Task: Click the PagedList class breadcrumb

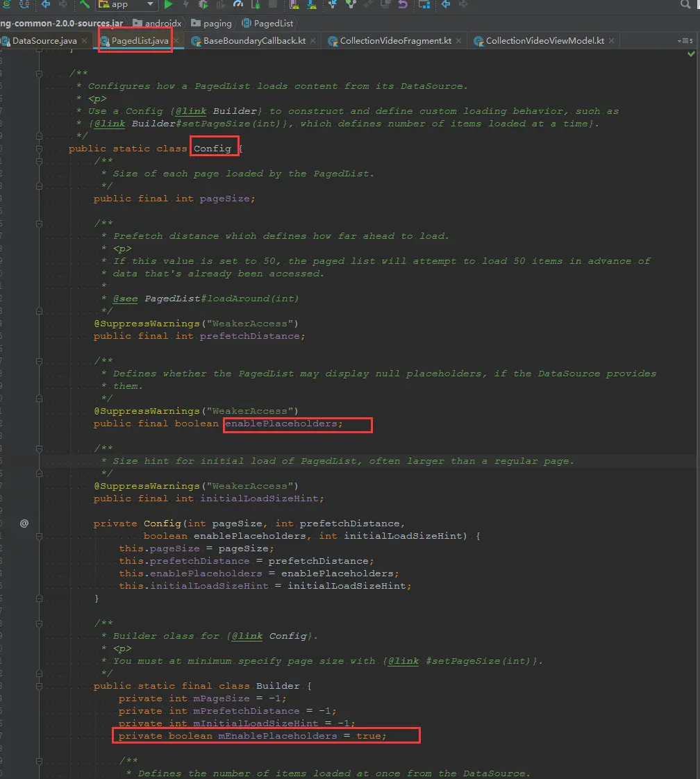Action: [268, 24]
